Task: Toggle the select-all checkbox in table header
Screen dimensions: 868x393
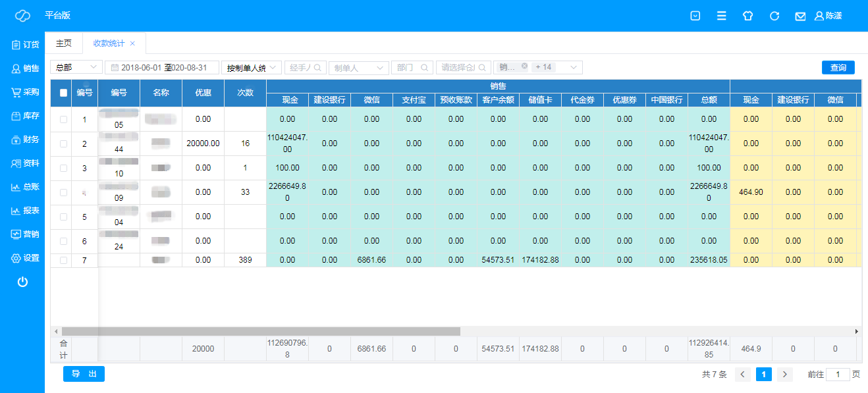Action: coord(63,93)
